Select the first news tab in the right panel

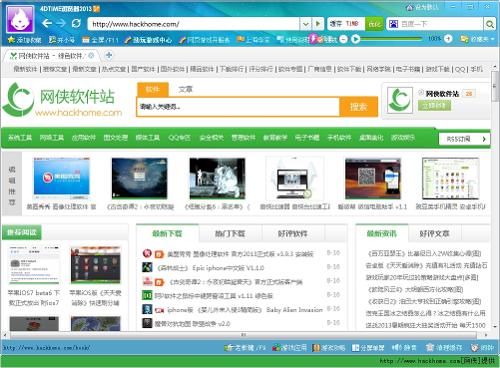(x=382, y=234)
